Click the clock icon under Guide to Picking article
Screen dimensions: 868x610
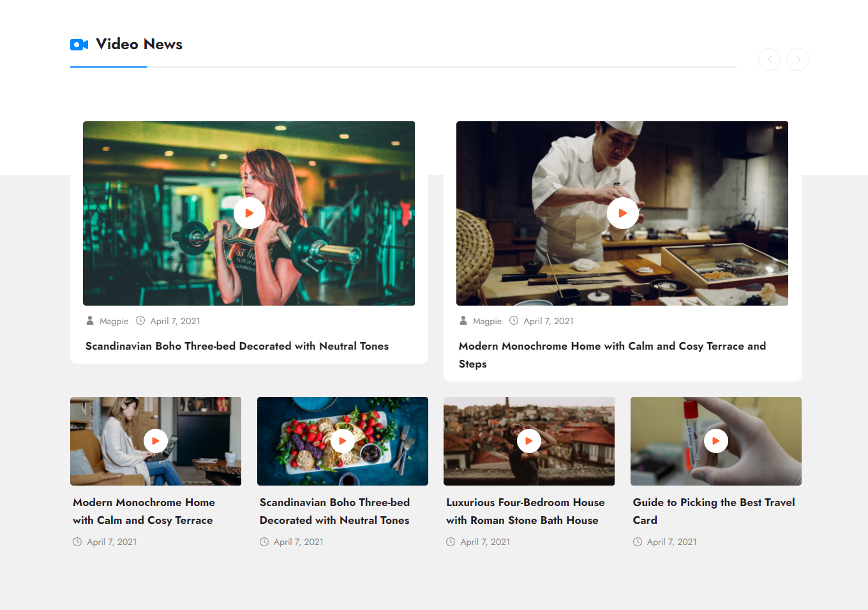[637, 541]
